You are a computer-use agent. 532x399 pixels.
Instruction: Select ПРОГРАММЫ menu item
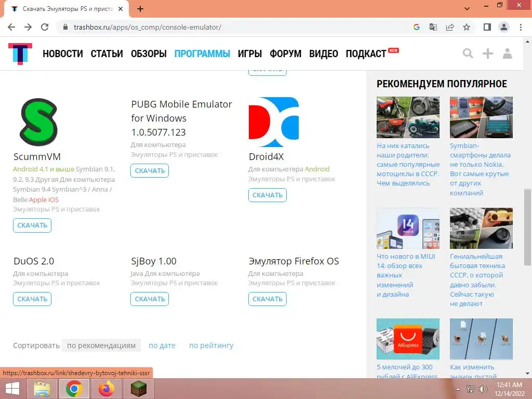pos(202,54)
